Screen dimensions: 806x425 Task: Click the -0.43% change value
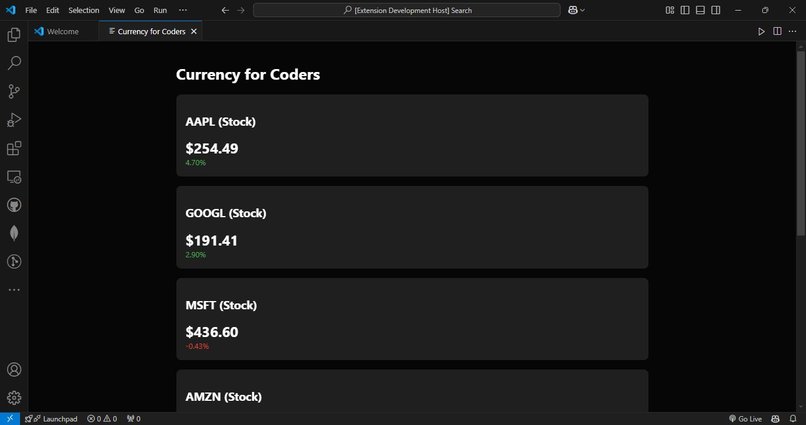(197, 346)
